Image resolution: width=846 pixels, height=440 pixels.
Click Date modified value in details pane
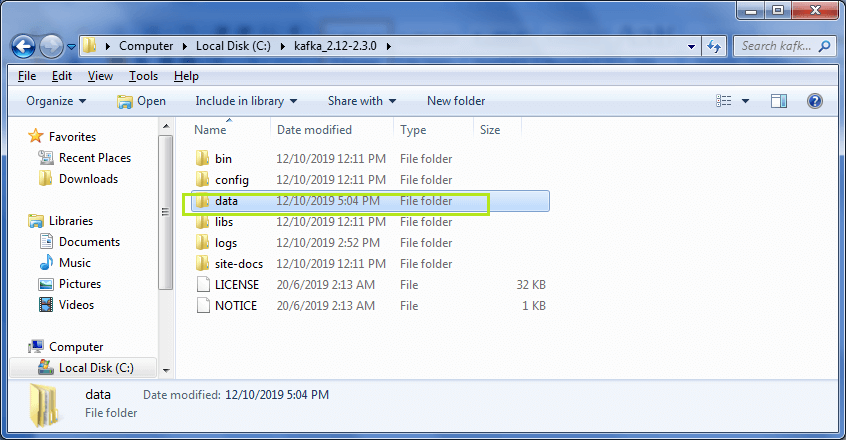tap(277, 395)
